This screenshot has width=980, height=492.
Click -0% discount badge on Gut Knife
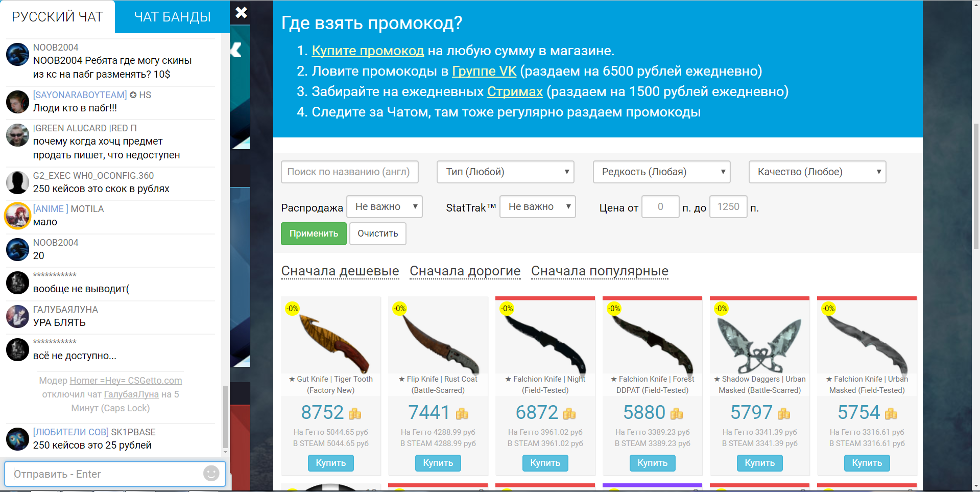click(292, 309)
